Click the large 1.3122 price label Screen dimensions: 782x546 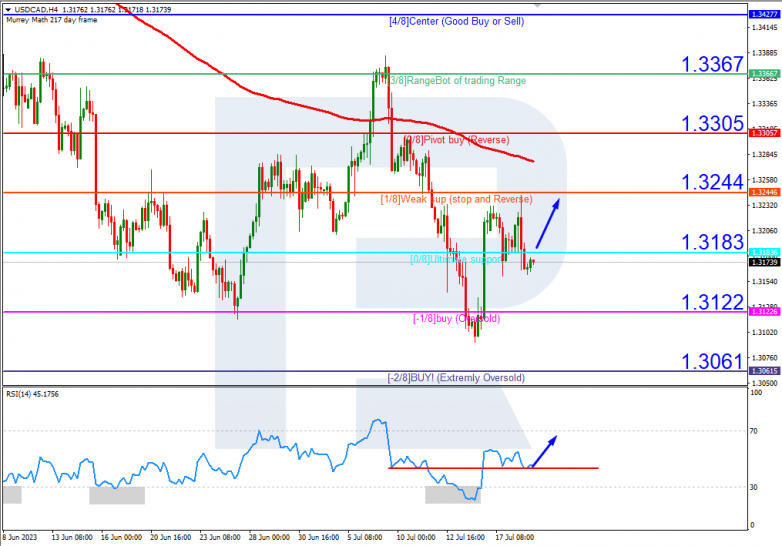[712, 302]
